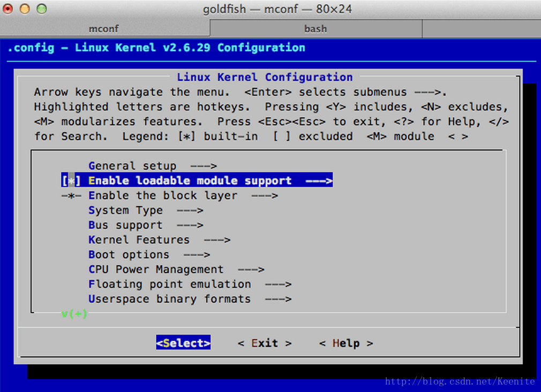Open the Kernel Features submenu
Image resolution: width=541 pixels, height=392 pixels.
tap(160, 240)
